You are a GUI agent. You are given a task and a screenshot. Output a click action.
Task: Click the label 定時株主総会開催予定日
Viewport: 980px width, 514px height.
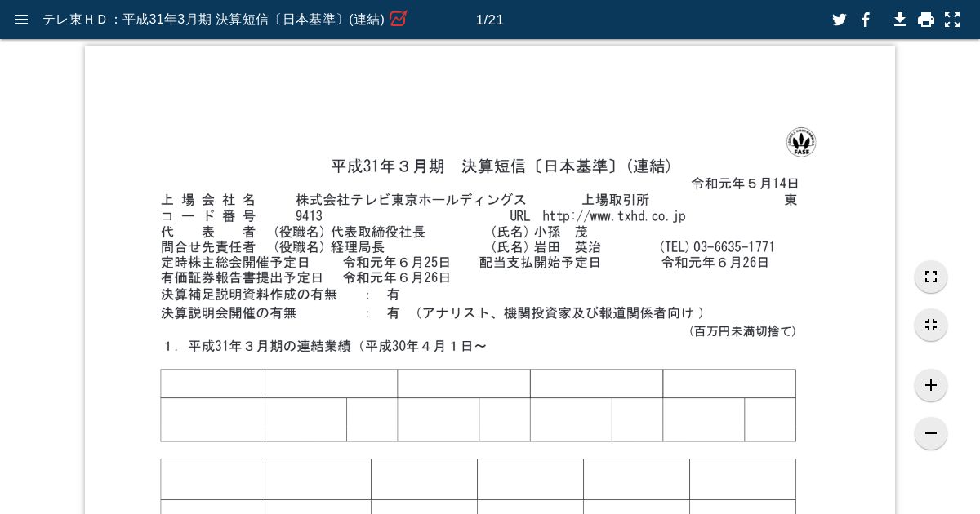coord(235,263)
